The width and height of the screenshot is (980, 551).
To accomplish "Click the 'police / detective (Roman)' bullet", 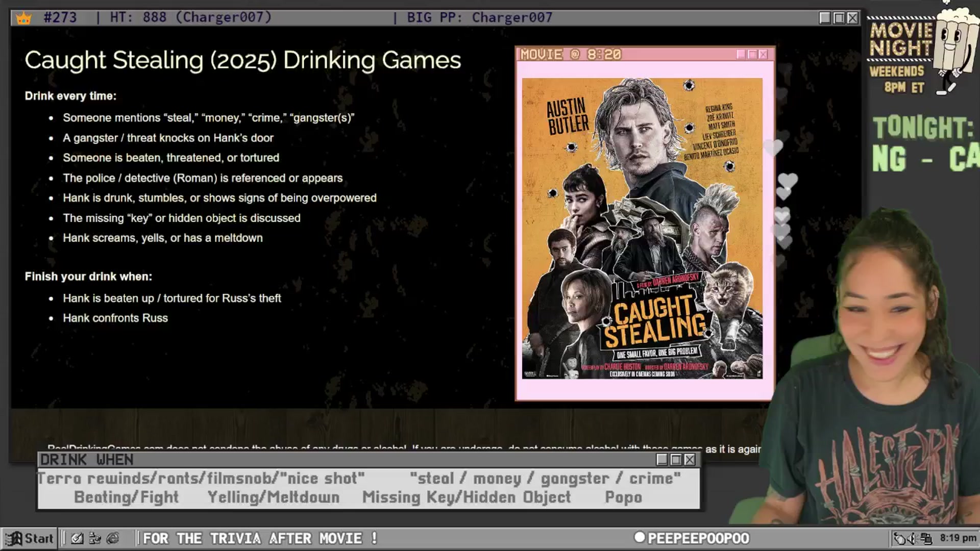I will tap(203, 178).
